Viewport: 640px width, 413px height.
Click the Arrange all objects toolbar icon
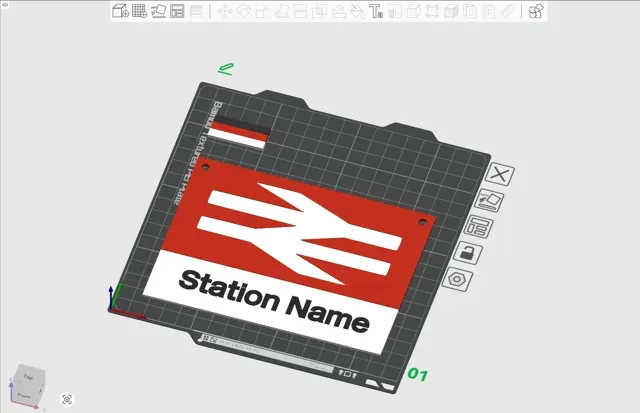177,11
